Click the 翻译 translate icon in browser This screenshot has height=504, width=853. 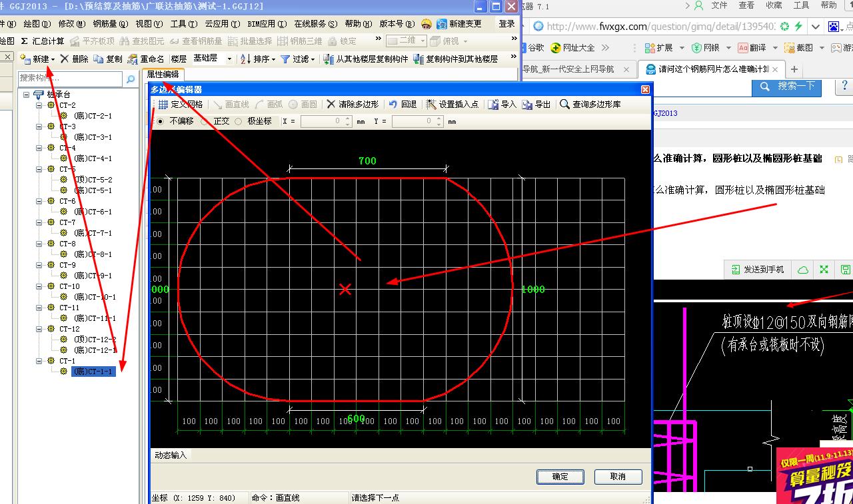pos(742,48)
